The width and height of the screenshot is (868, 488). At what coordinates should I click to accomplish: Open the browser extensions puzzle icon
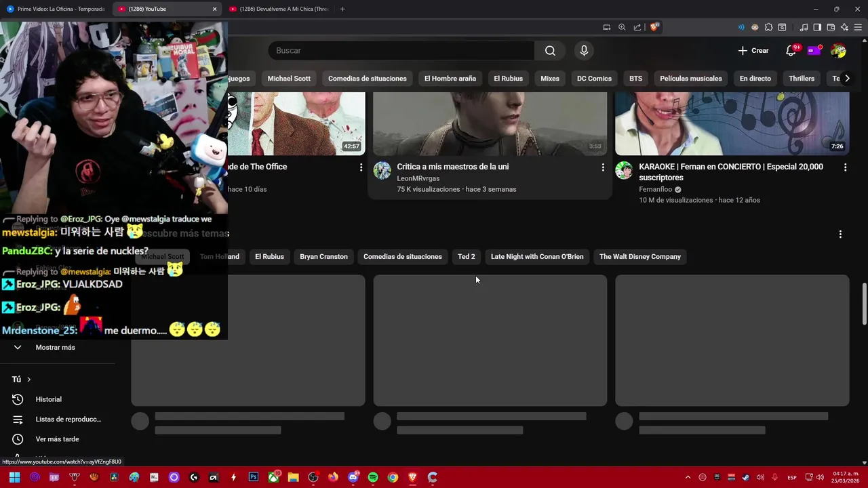768,27
